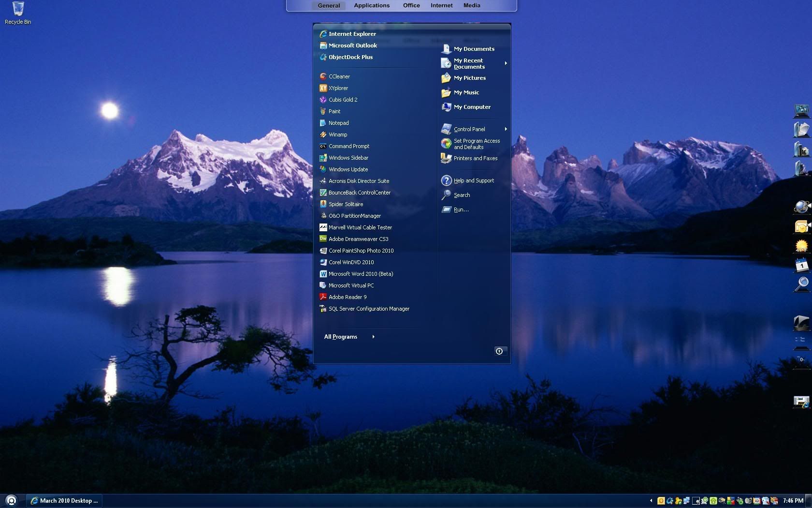This screenshot has height=508, width=812.
Task: Click the All Programs label
Action: click(x=340, y=337)
